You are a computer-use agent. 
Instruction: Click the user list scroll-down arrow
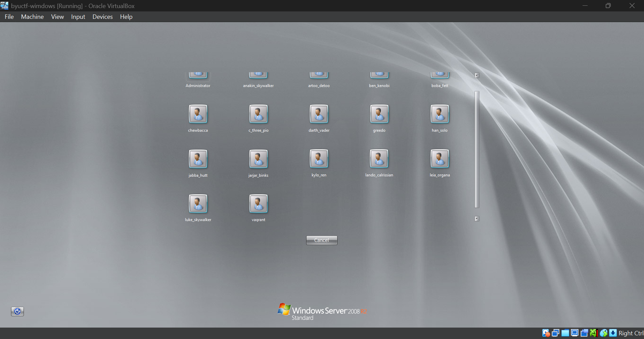point(477,219)
